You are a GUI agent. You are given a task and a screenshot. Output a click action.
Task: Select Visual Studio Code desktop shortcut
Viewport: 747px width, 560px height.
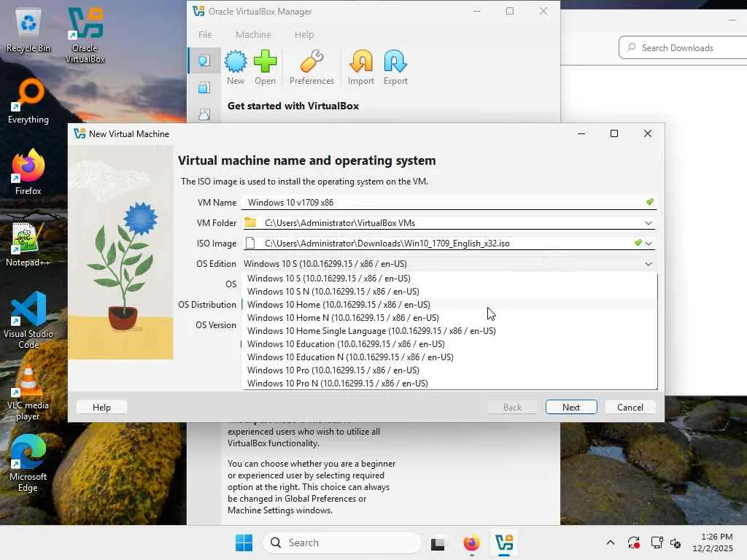28,321
